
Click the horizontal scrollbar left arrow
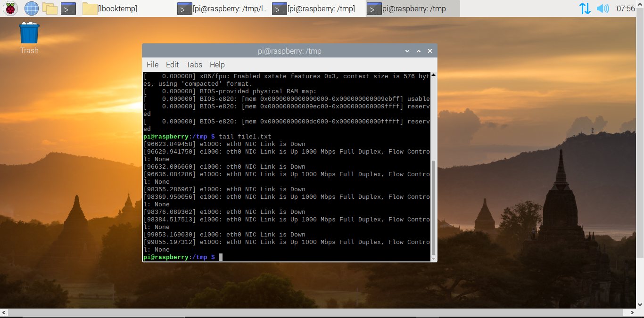pos(4,313)
